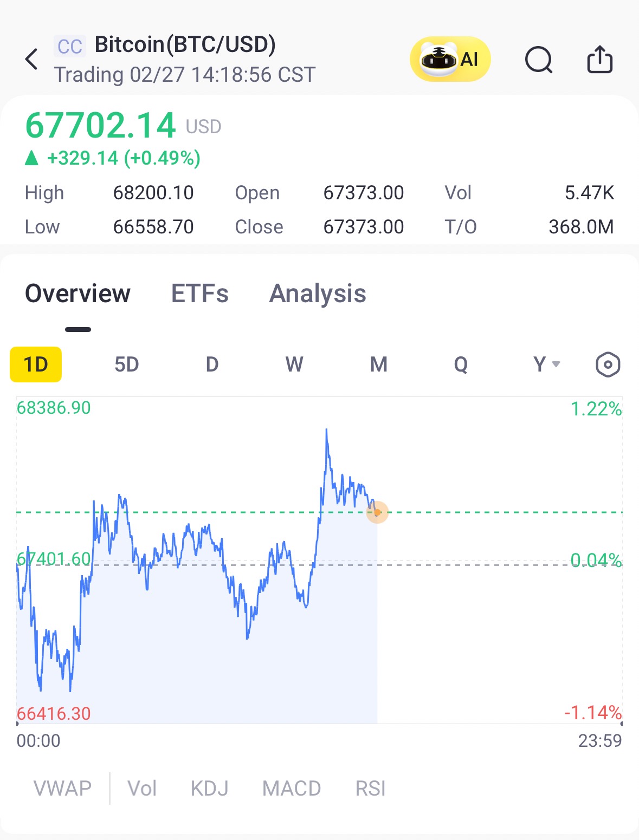The height and width of the screenshot is (840, 639).
Task: Switch chart to 5D period
Action: click(127, 364)
